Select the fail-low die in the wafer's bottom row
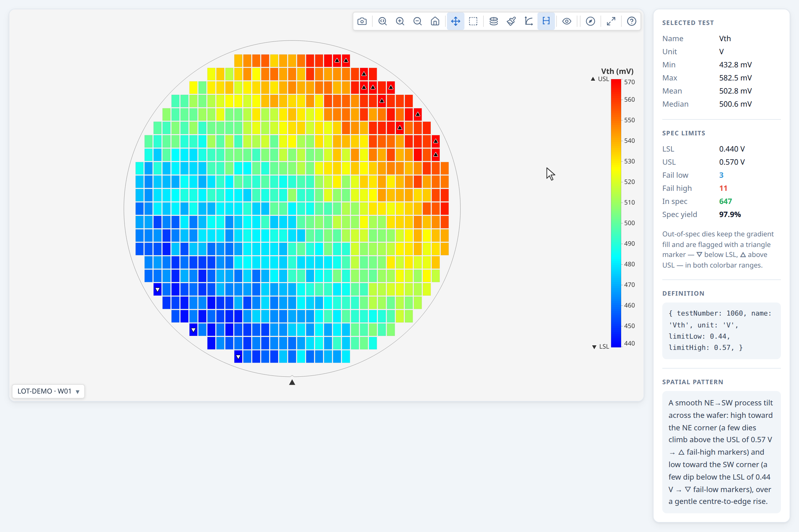The width and height of the screenshot is (799, 532). 238,357
